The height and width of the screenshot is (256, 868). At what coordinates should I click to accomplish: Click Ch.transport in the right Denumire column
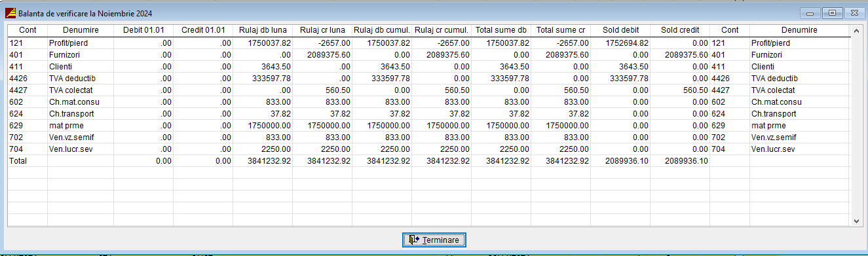tap(774, 114)
